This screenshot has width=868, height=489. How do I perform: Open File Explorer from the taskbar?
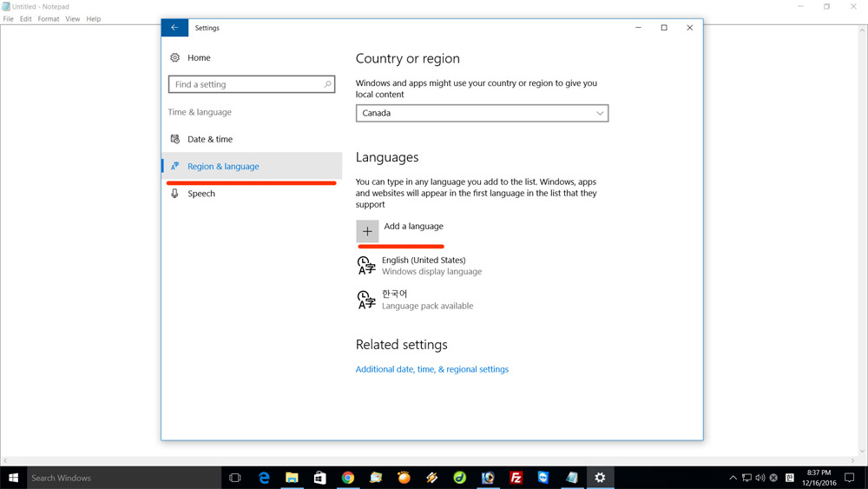point(292,478)
